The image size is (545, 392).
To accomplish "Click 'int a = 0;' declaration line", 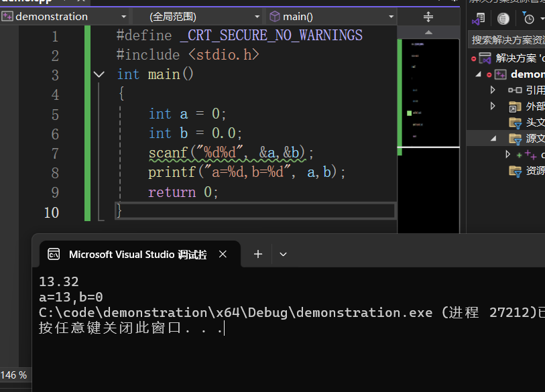I will tap(187, 114).
